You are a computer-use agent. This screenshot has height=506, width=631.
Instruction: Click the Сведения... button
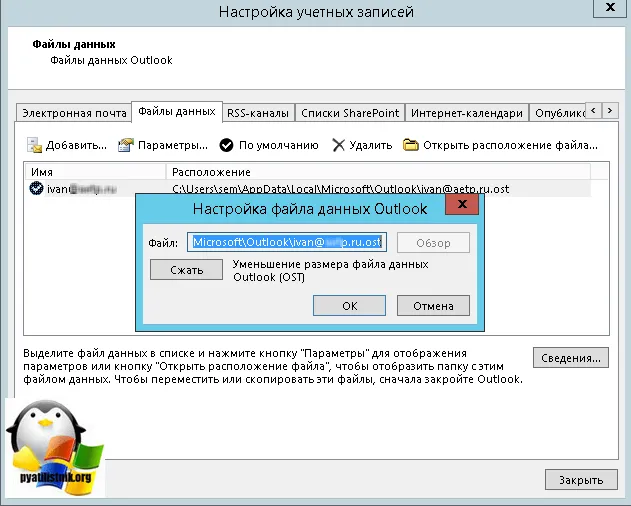coord(571,358)
